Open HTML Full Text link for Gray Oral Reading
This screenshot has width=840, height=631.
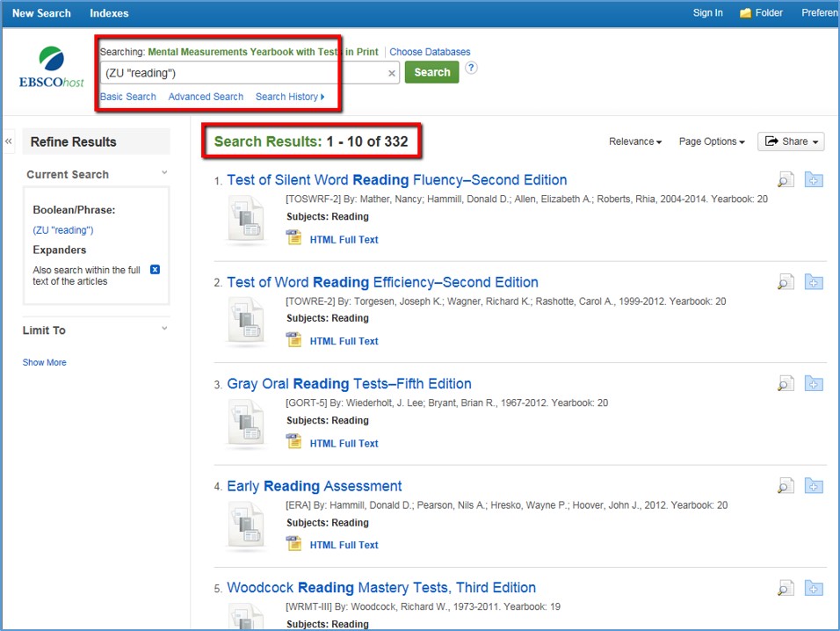pos(344,444)
